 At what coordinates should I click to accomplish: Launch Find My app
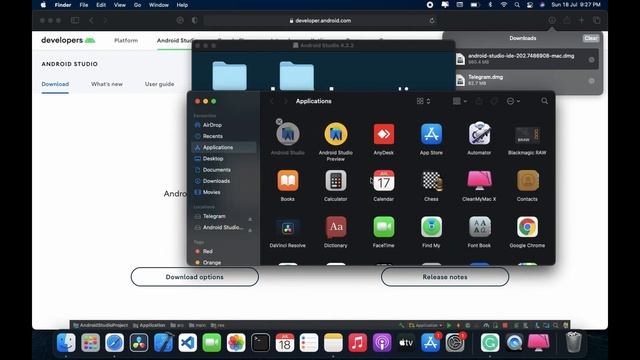(x=431, y=227)
